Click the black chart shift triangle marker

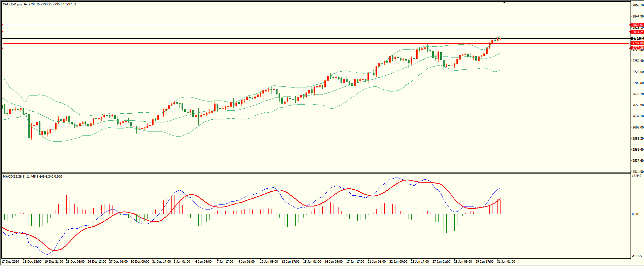coord(504,2)
